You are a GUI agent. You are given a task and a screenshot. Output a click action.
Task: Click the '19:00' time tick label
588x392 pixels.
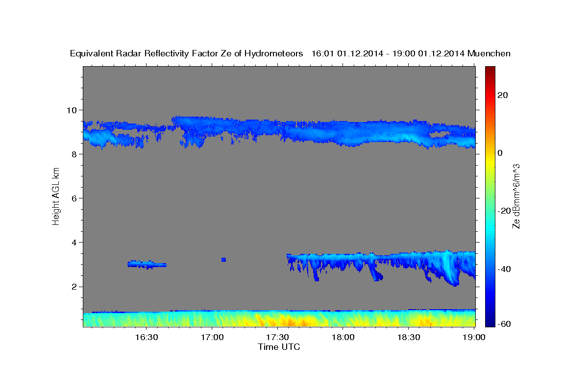[x=474, y=337]
